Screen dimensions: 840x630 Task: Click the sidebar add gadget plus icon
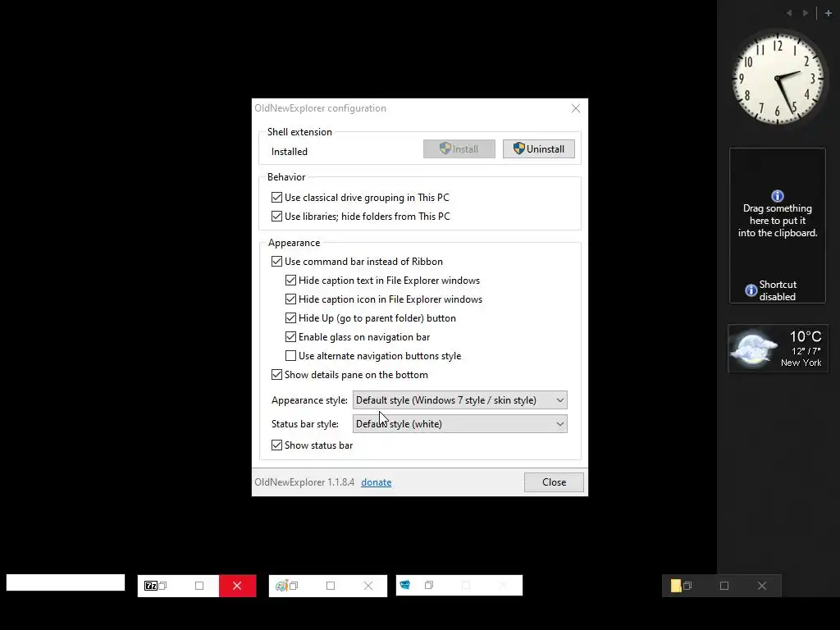coord(829,13)
